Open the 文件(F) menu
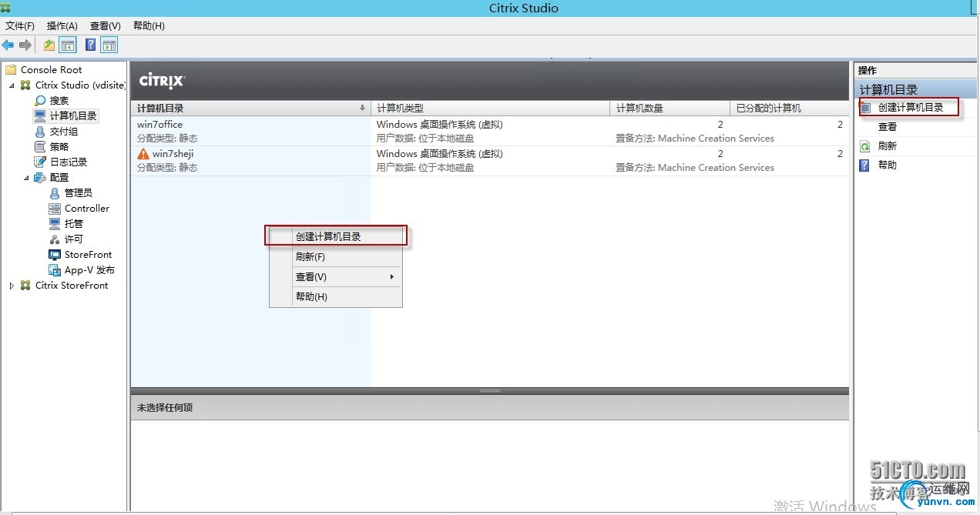 click(x=20, y=25)
